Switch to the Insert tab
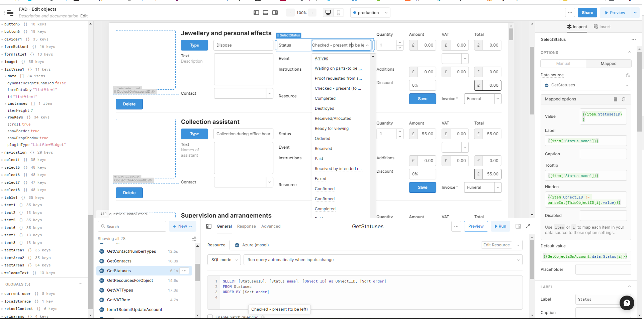The width and height of the screenshot is (644, 319). [602, 27]
